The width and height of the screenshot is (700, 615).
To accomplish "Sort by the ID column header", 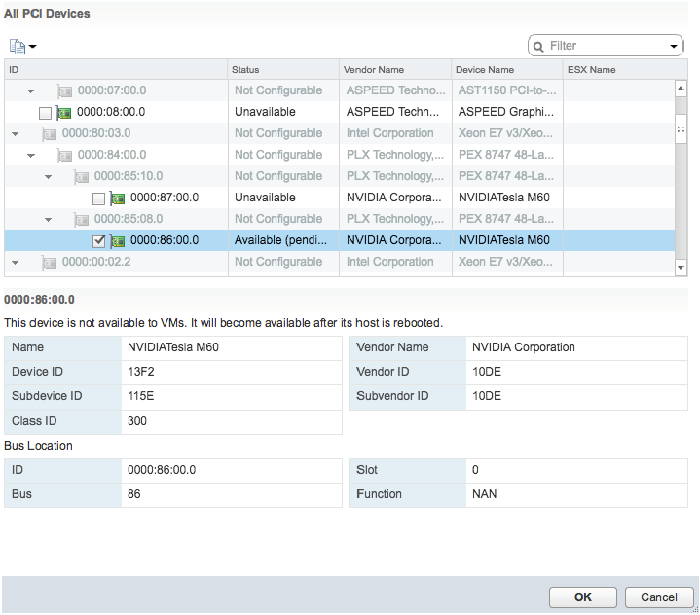I will coord(116,70).
